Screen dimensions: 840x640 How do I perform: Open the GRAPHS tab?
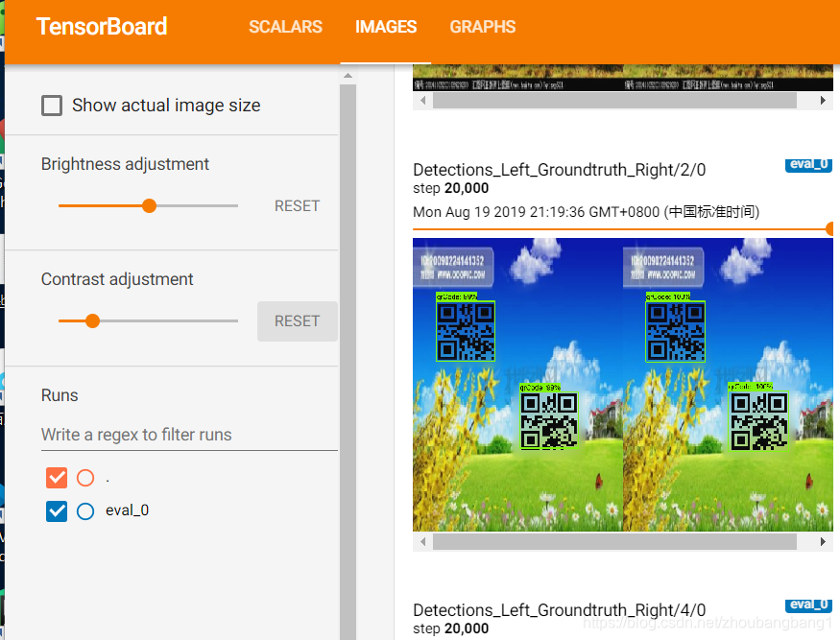pyautogui.click(x=482, y=27)
